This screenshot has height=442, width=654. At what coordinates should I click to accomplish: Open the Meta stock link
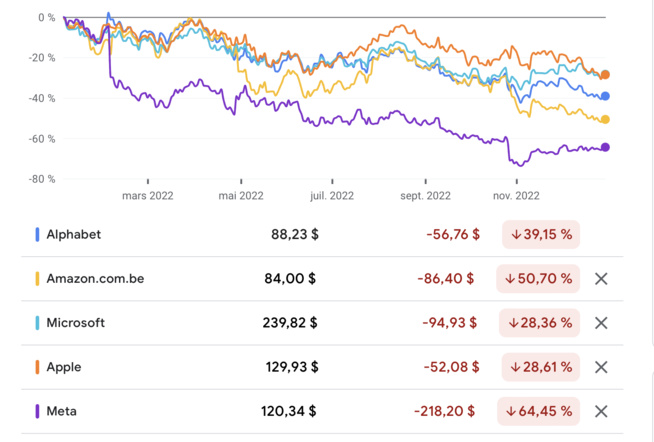(x=62, y=411)
